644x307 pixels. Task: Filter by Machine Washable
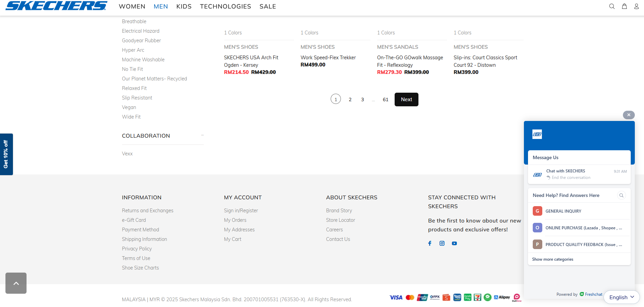143,60
